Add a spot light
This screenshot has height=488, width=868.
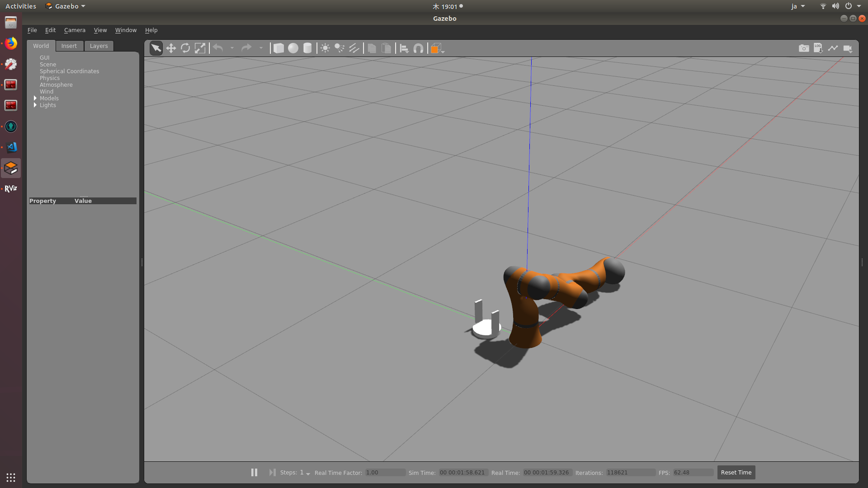[340, 48]
